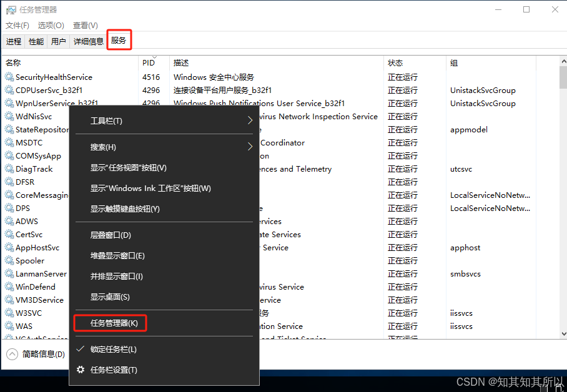This screenshot has height=392, width=567.
Task: Click the CoreMessaging service gear icon
Action: coord(9,195)
